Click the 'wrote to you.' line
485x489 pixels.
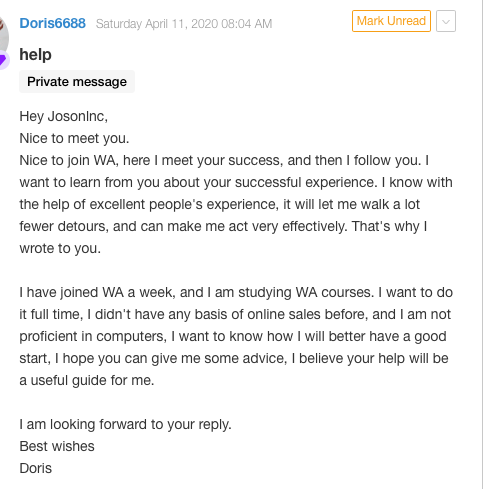click(x=60, y=249)
